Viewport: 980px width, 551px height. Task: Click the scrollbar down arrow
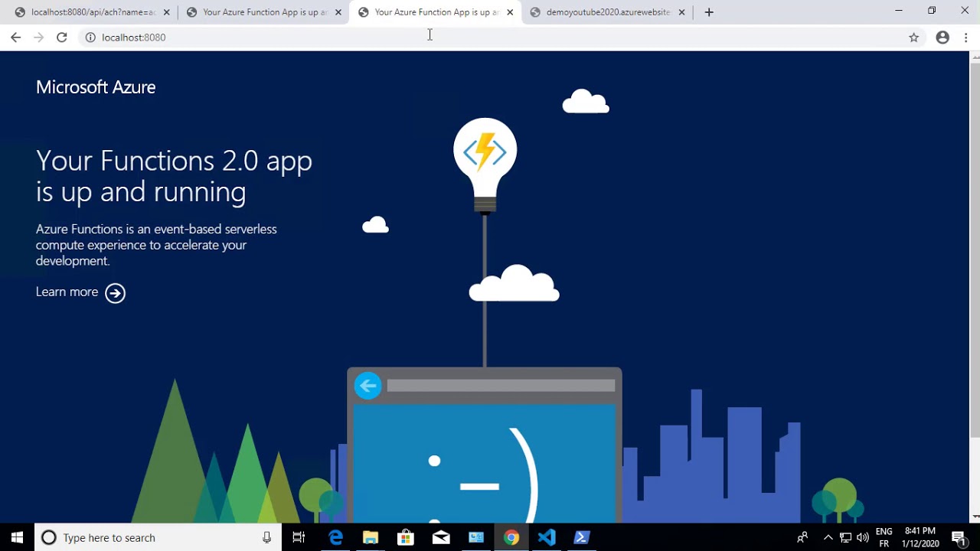975,517
